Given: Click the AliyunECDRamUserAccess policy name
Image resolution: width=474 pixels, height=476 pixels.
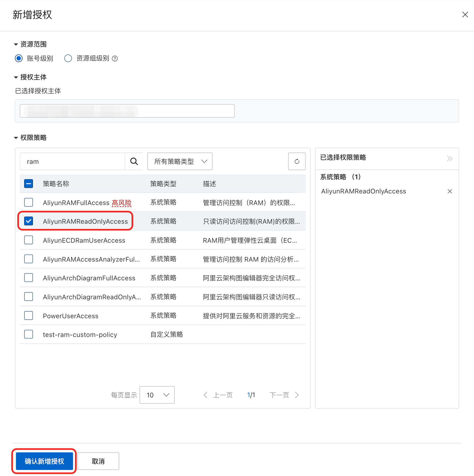Looking at the screenshot, I should coord(84,240).
